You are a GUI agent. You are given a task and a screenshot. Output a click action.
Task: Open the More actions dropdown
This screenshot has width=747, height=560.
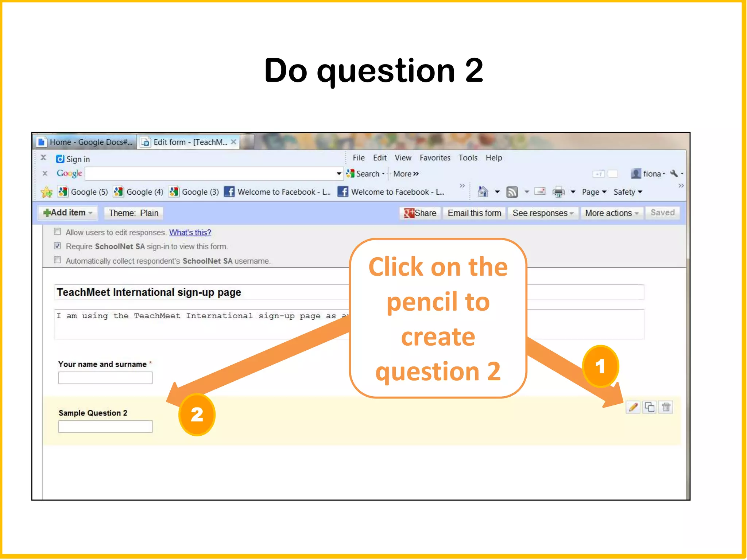coord(611,213)
